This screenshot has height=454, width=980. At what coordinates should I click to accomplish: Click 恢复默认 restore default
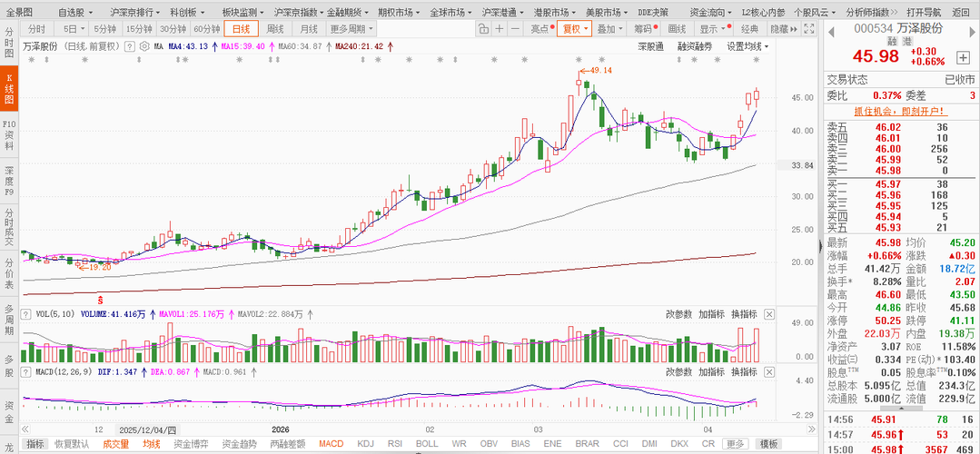click(72, 444)
